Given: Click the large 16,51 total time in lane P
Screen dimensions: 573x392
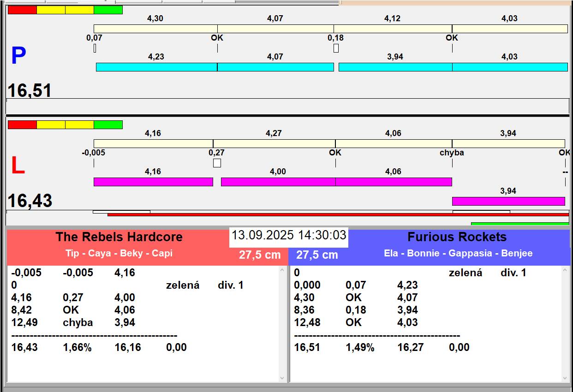Looking at the screenshot, I should tap(30, 90).
